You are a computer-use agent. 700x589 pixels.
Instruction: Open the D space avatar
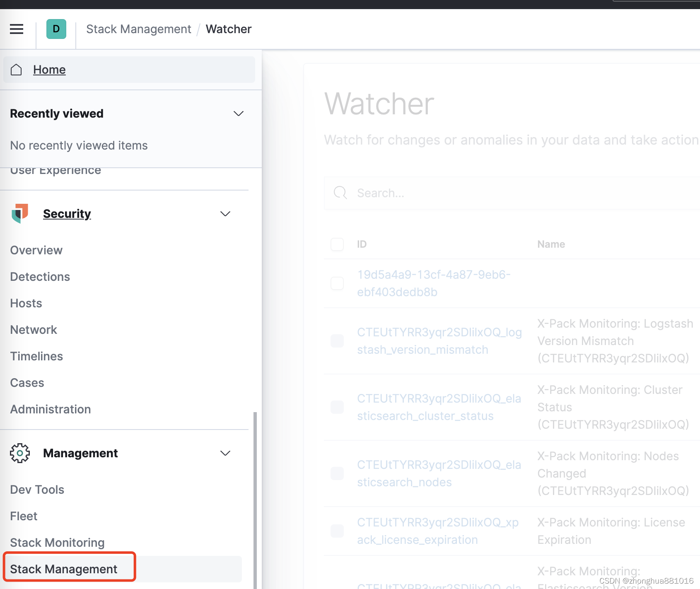point(56,29)
